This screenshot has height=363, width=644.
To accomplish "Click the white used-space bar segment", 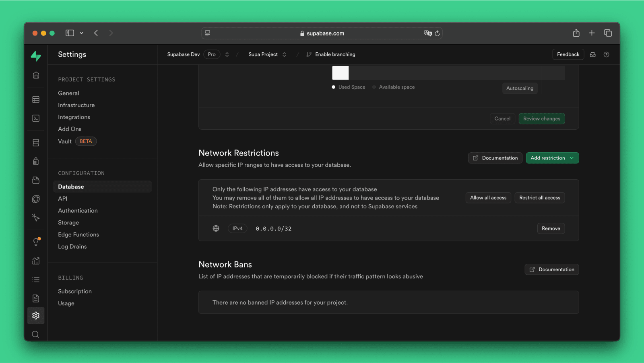I will click(340, 73).
